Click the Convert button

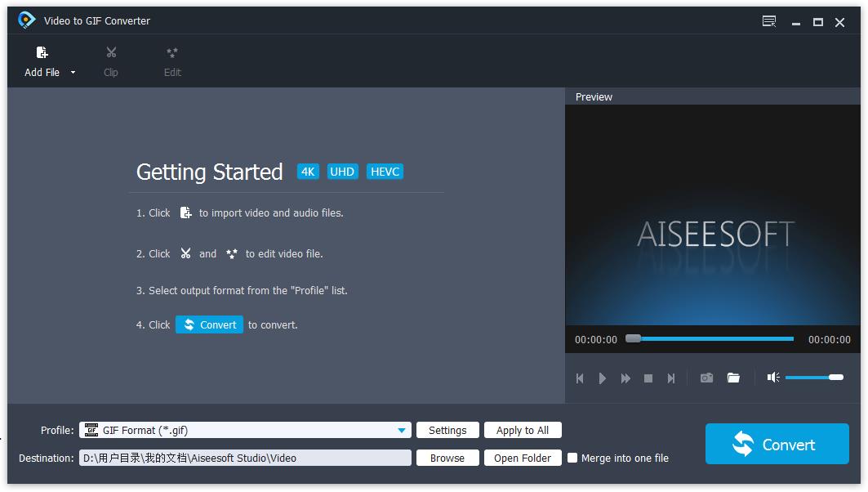[777, 444]
